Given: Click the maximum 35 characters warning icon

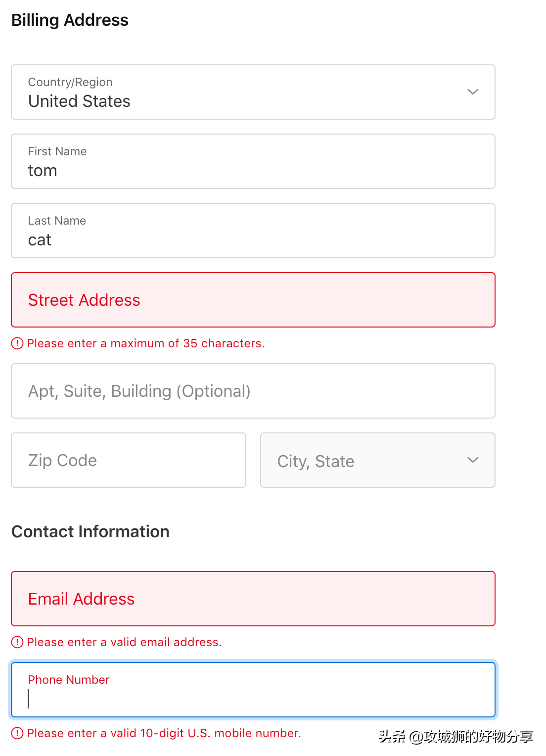Looking at the screenshot, I should (x=18, y=343).
